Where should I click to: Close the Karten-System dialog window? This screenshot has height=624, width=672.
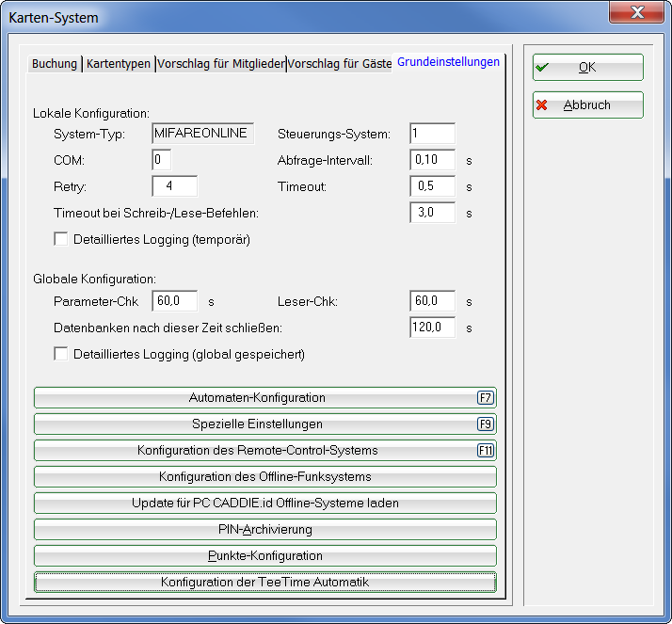pyautogui.click(x=645, y=13)
